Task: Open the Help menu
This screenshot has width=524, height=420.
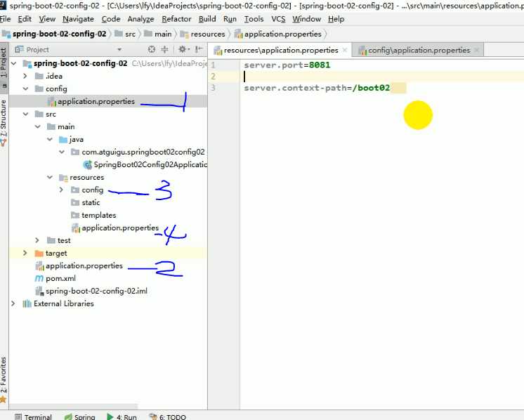Action: click(x=336, y=19)
